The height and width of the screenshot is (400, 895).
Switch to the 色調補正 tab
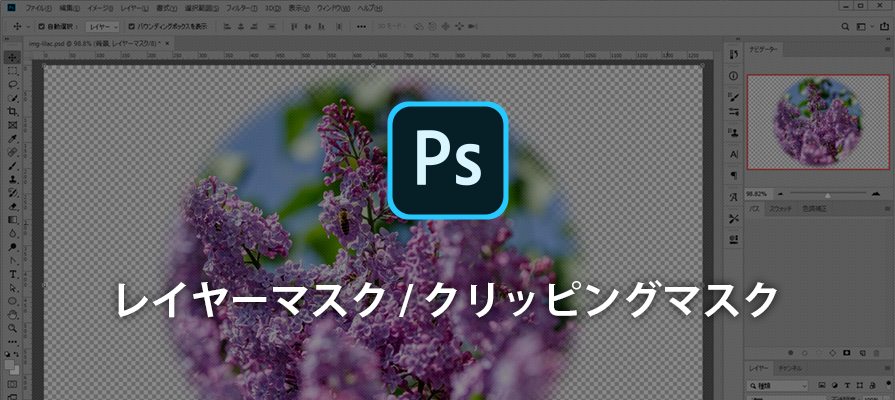point(814,209)
